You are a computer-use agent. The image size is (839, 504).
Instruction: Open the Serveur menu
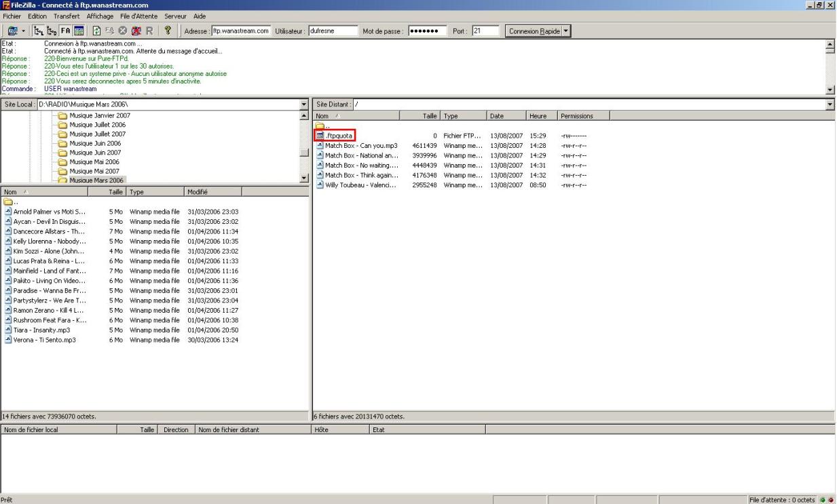pos(175,16)
